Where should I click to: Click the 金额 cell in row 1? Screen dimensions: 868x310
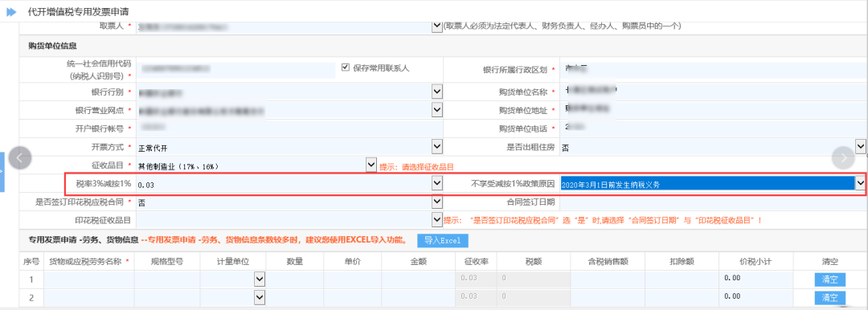[418, 279]
